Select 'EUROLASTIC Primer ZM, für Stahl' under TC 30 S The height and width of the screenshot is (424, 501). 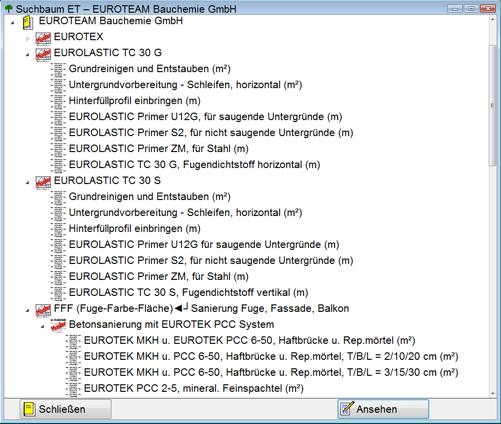(159, 277)
